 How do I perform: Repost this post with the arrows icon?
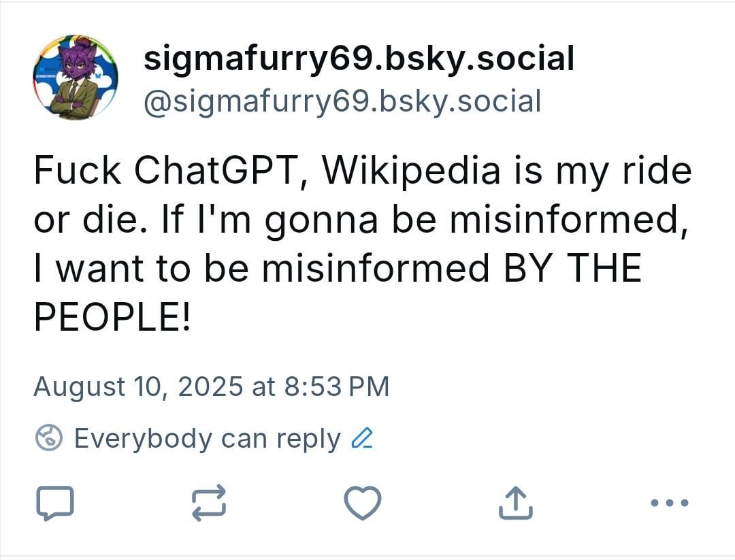(209, 503)
